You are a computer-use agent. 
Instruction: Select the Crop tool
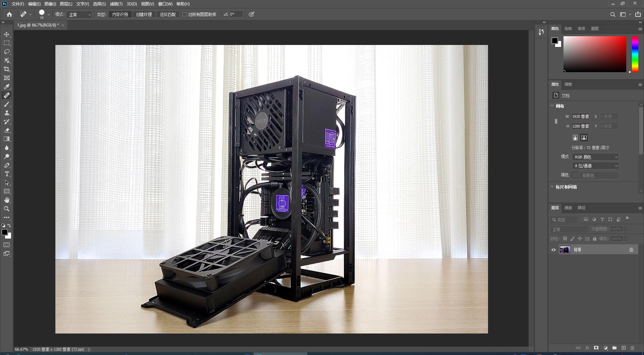point(7,69)
